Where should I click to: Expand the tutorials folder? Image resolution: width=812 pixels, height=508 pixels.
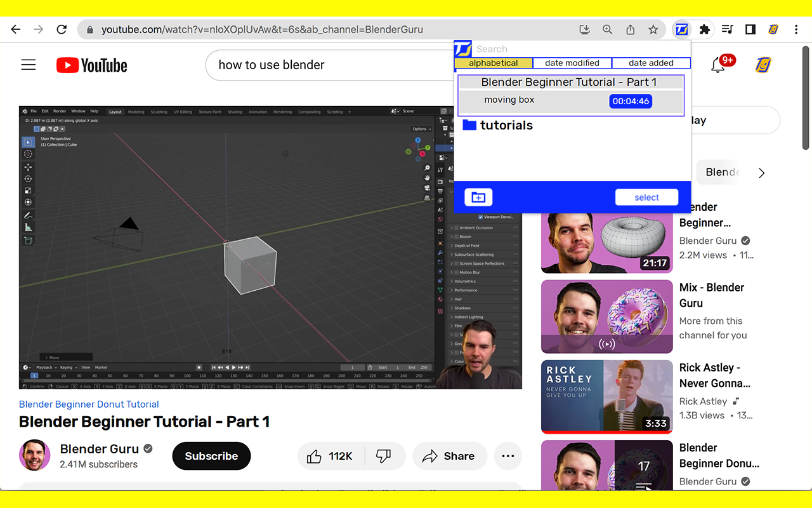coord(498,125)
